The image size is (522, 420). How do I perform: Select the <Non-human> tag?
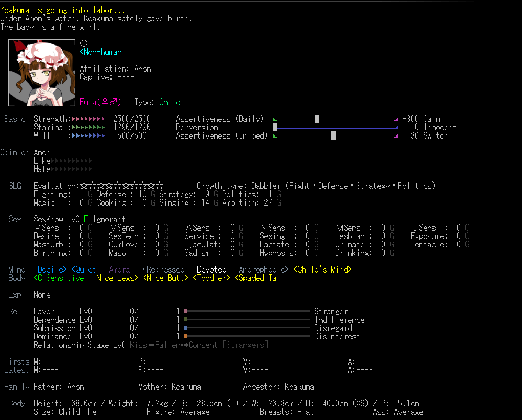103,52
